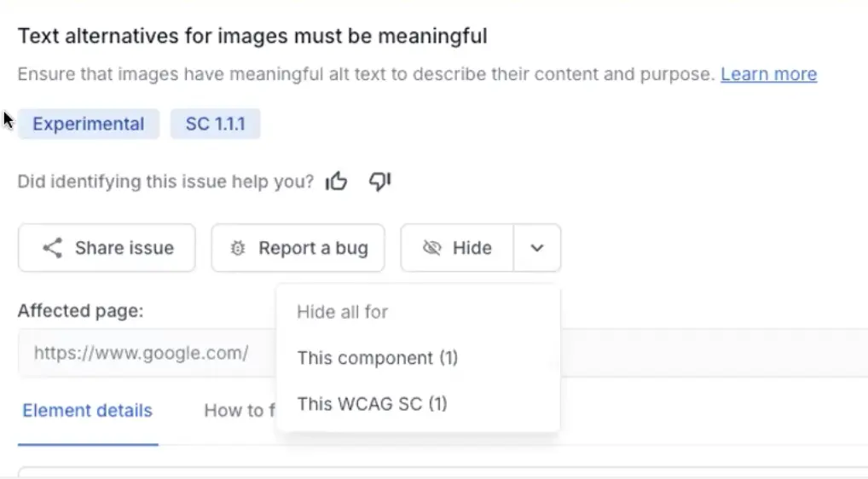The height and width of the screenshot is (479, 868).
Task: Open the How to fix tab
Action: coord(237,411)
